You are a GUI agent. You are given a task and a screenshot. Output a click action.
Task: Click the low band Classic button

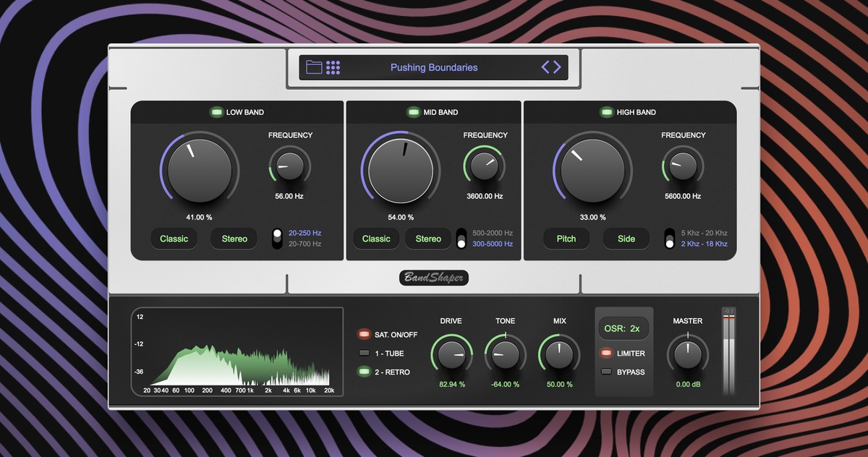click(x=174, y=239)
